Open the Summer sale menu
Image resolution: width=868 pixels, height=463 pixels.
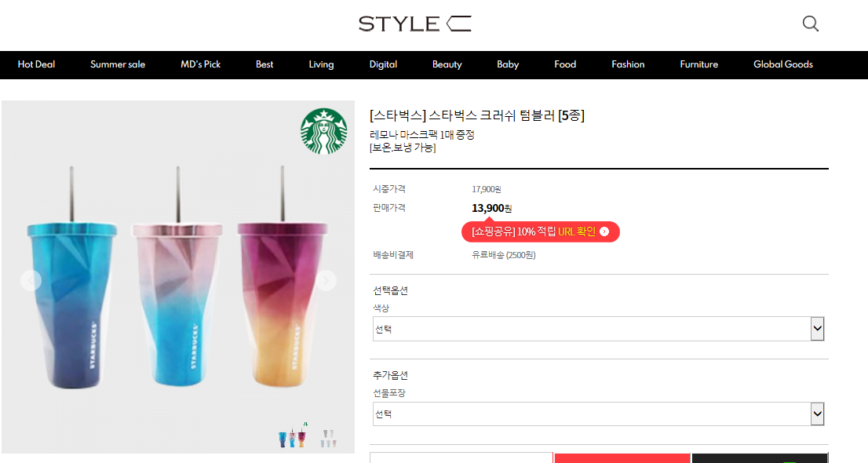pos(118,64)
